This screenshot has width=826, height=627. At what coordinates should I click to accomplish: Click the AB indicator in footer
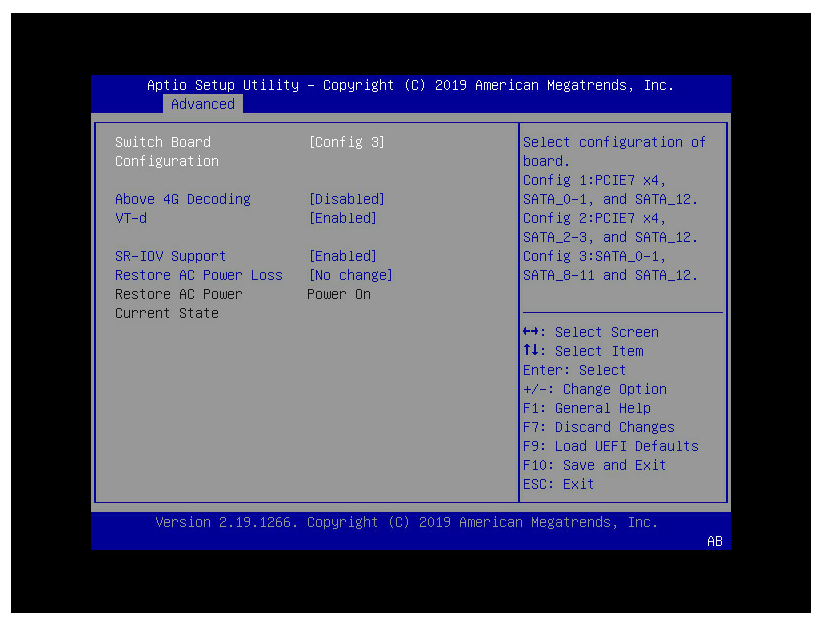(x=714, y=541)
